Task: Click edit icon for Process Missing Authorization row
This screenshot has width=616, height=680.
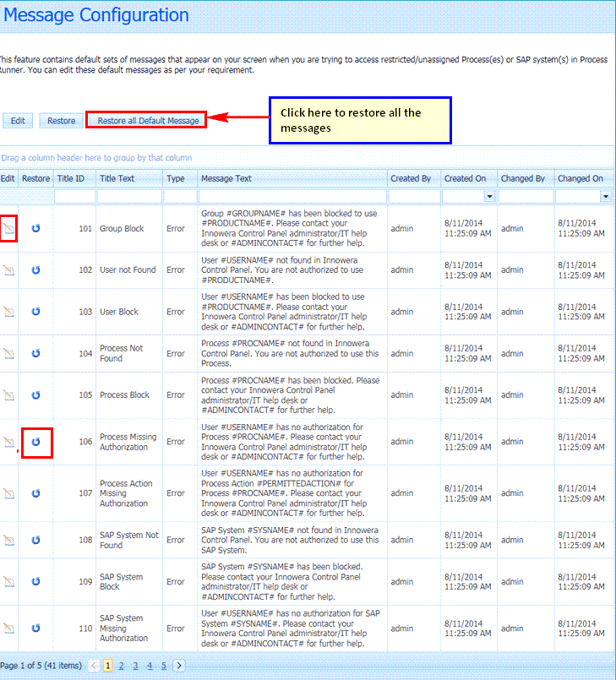Action: pos(8,442)
